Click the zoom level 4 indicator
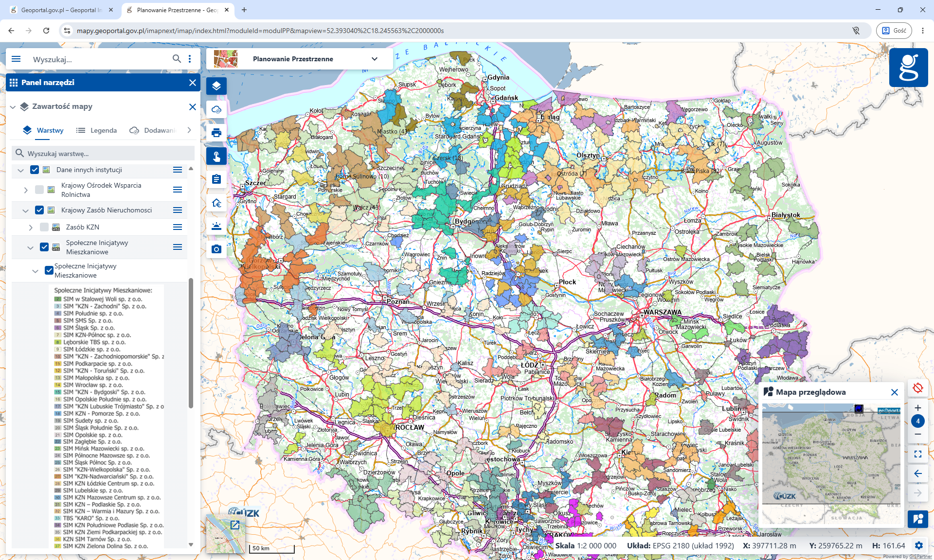The width and height of the screenshot is (934, 560). pos(918,421)
